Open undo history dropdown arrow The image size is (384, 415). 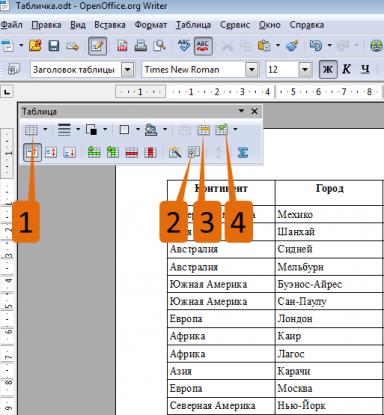pos(329,45)
